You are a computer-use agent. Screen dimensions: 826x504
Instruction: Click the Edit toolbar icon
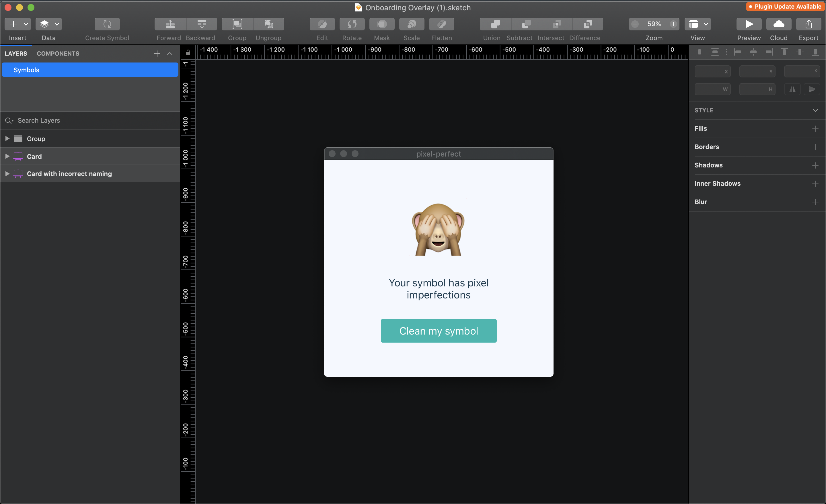tap(322, 24)
